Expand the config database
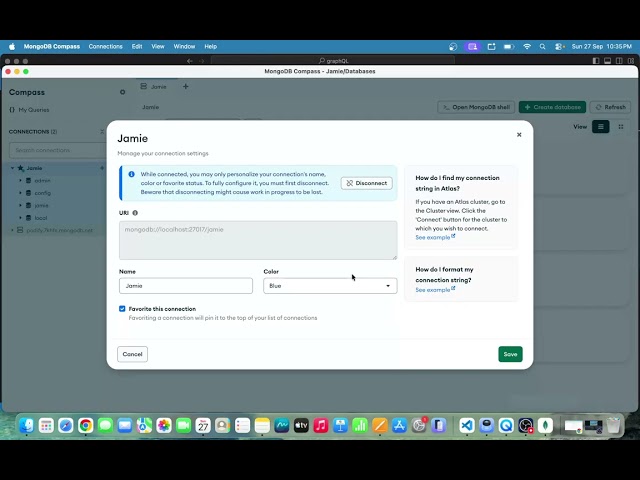 click(x=20, y=193)
